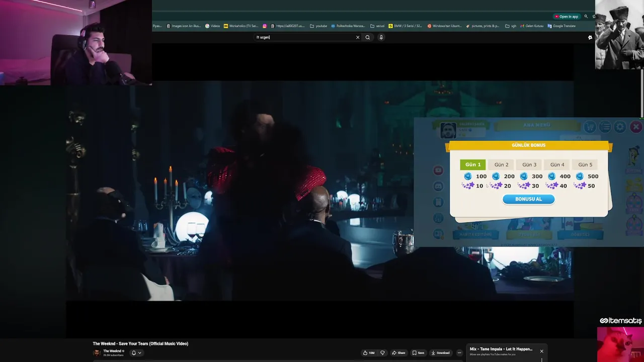Viewport: 644px width, 362px height.
Task: Click the Save Your Tears video title
Action: pos(140,344)
